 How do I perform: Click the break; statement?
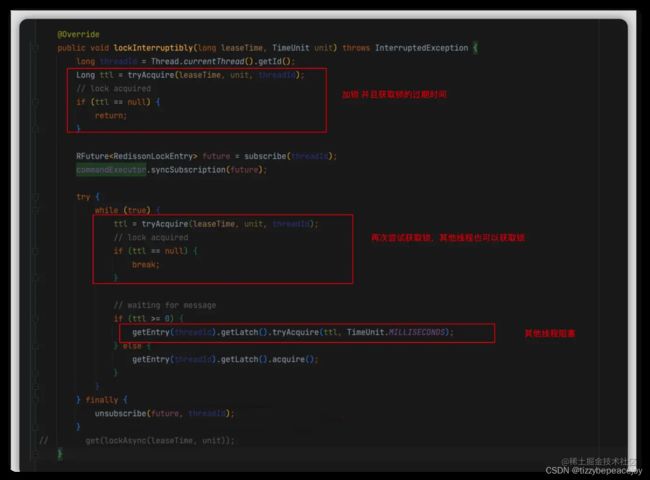[x=146, y=264]
